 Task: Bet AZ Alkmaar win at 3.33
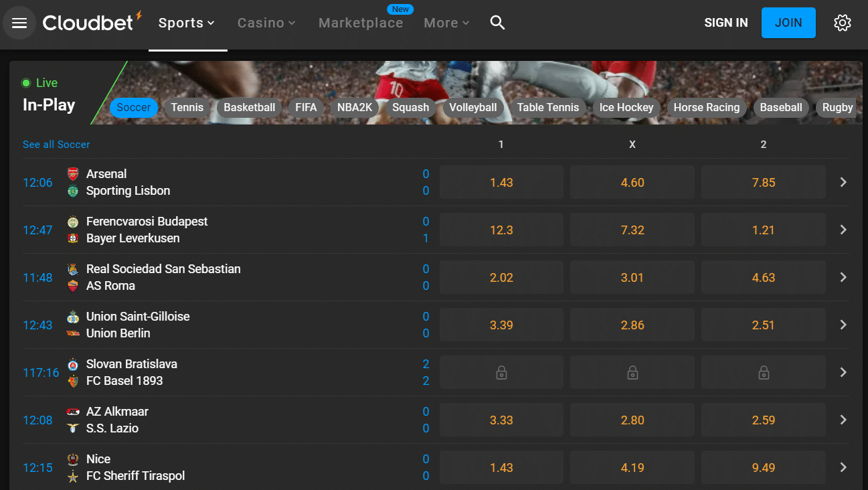coord(501,420)
